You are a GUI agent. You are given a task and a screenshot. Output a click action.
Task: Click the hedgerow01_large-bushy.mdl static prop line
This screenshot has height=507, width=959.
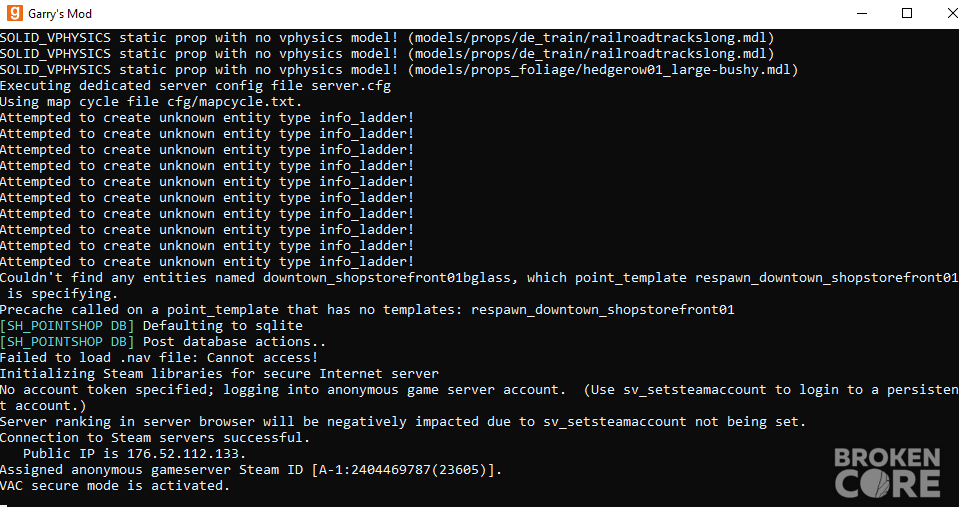399,70
